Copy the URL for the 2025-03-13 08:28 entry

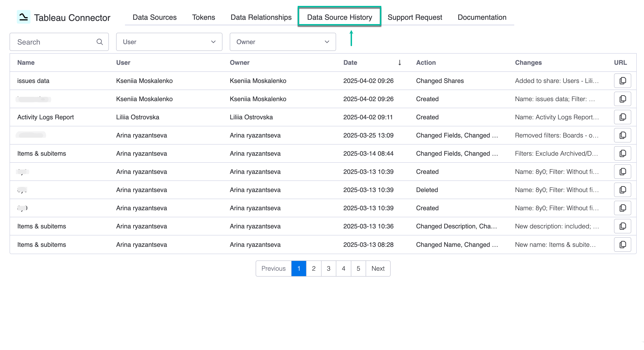[x=622, y=244]
